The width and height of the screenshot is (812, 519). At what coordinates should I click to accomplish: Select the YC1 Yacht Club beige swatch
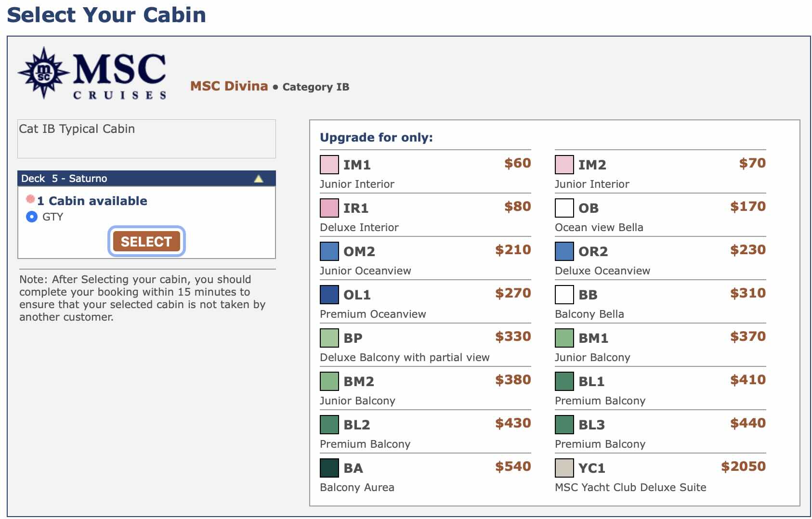click(564, 468)
